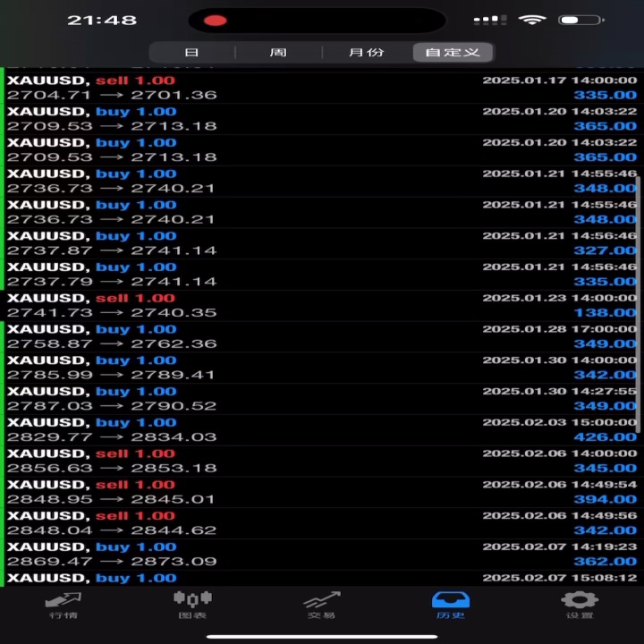Open the sell trade with 394.00 profit
The height and width of the screenshot is (644, 644).
click(x=322, y=492)
